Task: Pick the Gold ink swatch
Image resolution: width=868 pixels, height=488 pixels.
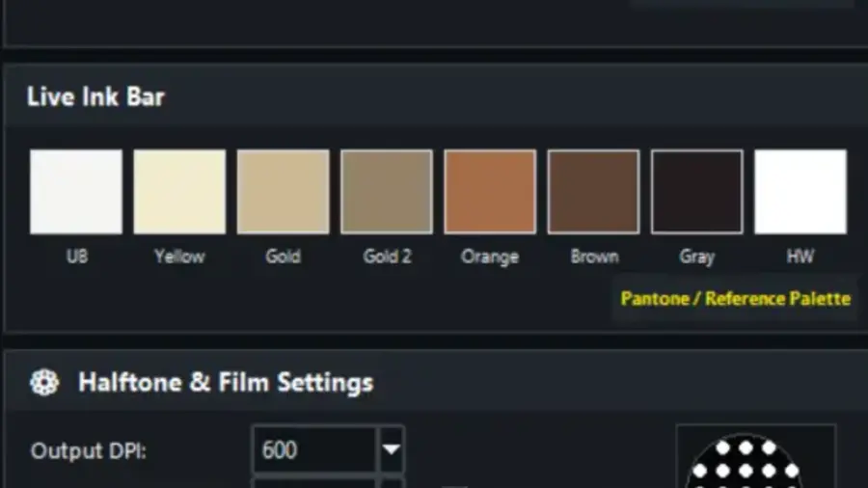Action: [284, 191]
